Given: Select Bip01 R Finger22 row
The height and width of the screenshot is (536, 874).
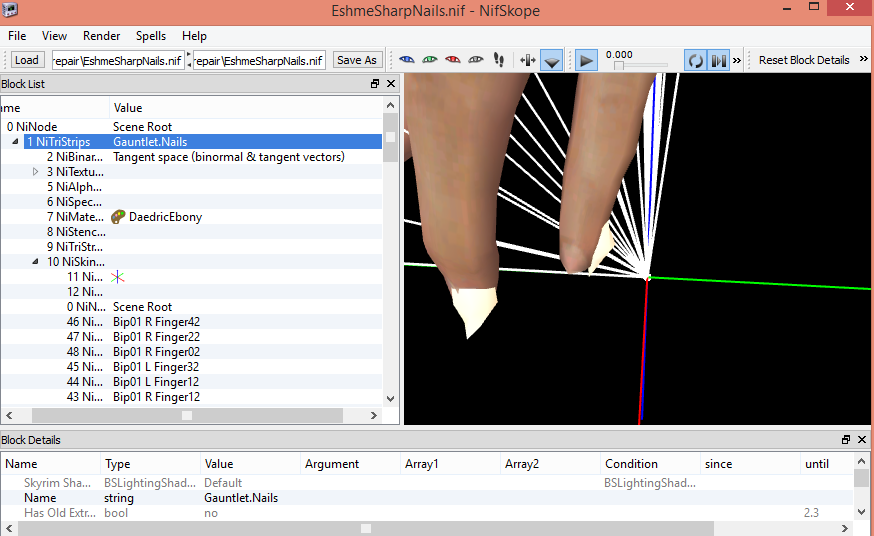Looking at the screenshot, I should [x=191, y=337].
